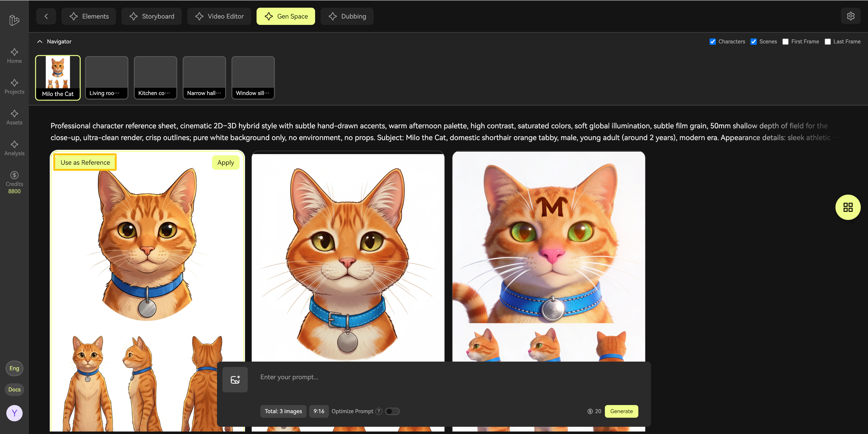Switch to the Storyboard tab
This screenshot has height=434, width=868.
(151, 16)
